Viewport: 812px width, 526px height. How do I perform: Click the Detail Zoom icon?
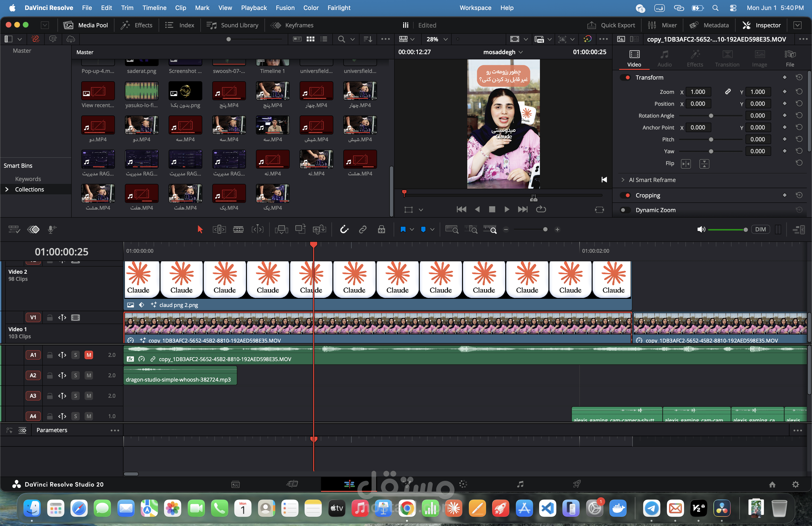tap(471, 229)
